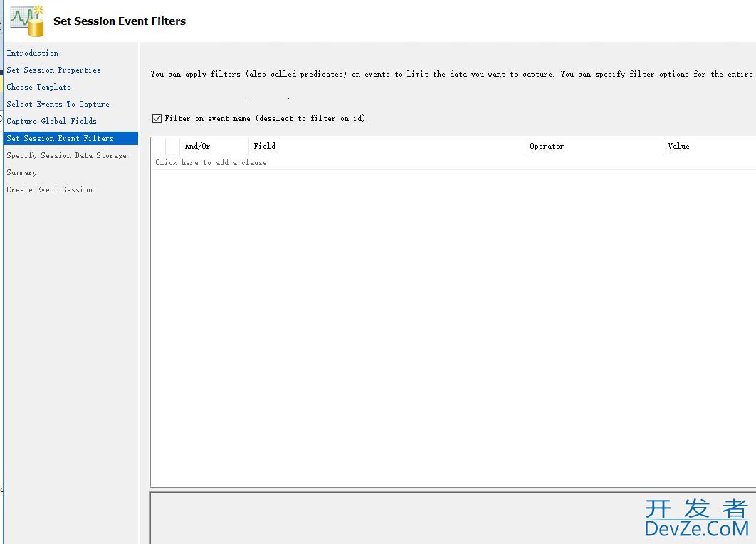The width and height of the screenshot is (756, 544).
Task: Click the Field column header
Action: (387, 146)
